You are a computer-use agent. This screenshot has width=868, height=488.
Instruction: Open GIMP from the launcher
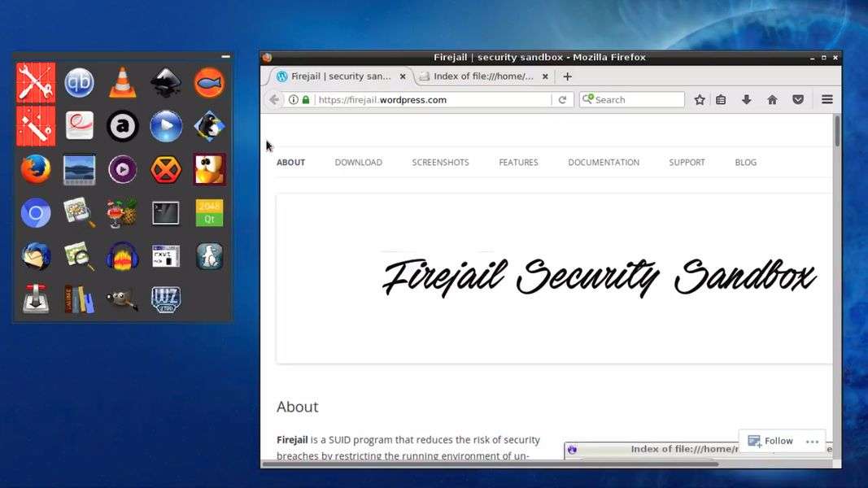tap(122, 299)
